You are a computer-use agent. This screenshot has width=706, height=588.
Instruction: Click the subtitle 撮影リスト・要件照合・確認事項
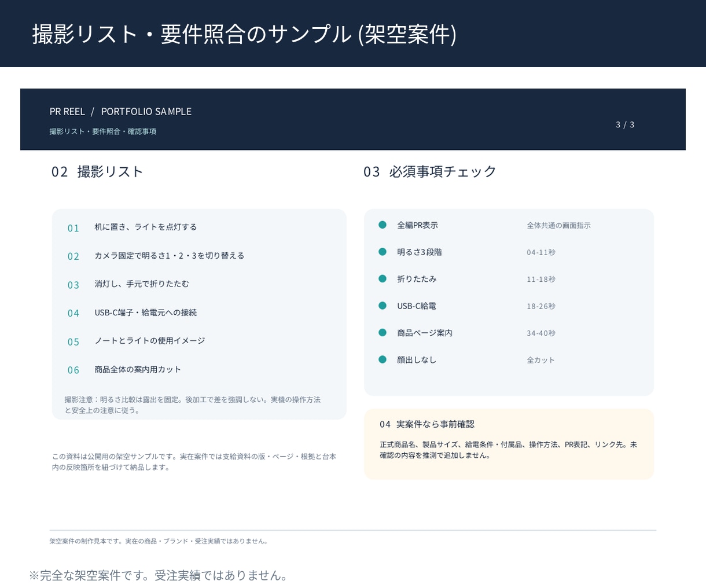[x=102, y=131]
